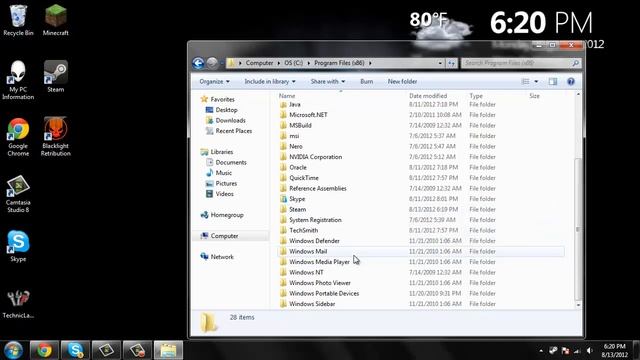This screenshot has height=360, width=640.
Task: Show hidden tray icons arrow
Action: [x=541, y=351]
